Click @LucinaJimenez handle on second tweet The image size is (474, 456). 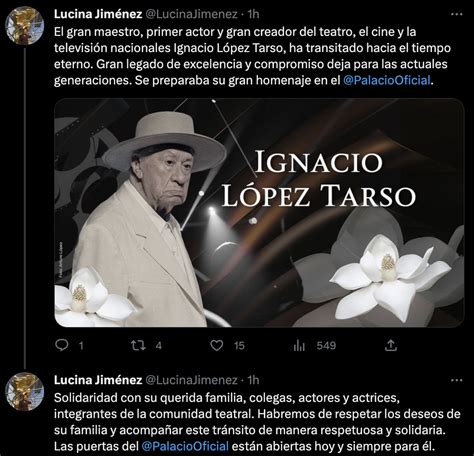coord(192,380)
